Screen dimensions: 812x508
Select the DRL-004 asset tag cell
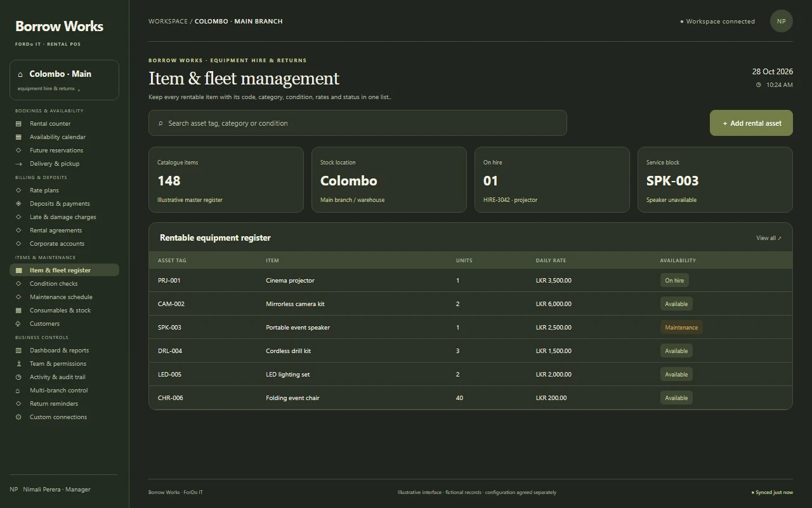tap(170, 351)
